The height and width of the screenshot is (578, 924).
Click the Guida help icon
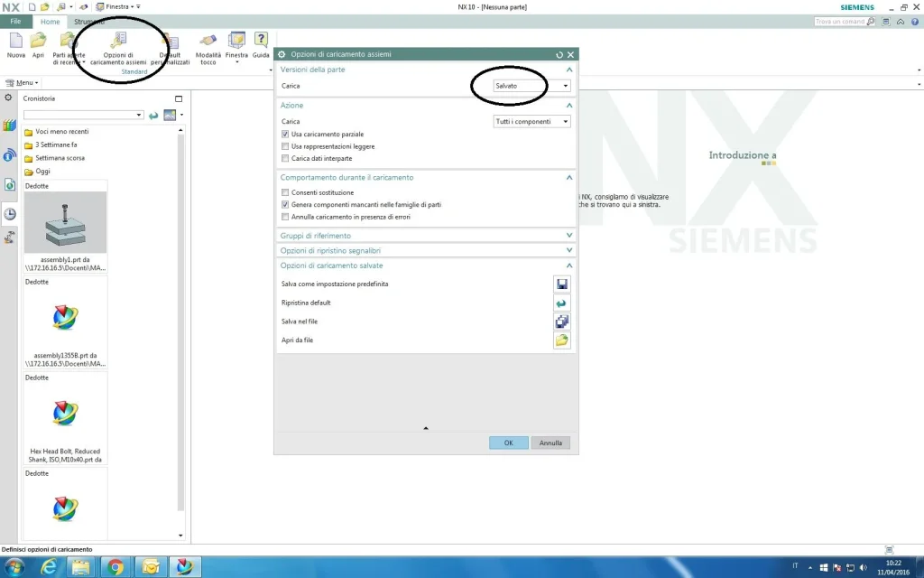[261, 41]
